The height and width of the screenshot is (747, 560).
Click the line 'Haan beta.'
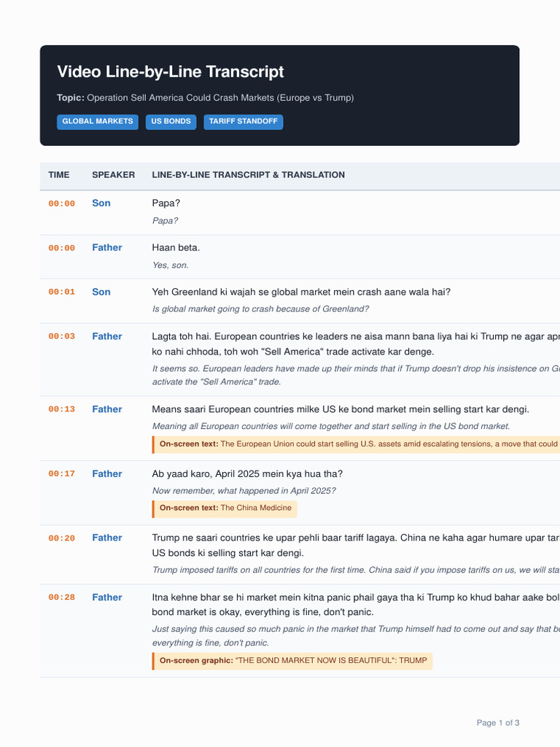coord(176,247)
